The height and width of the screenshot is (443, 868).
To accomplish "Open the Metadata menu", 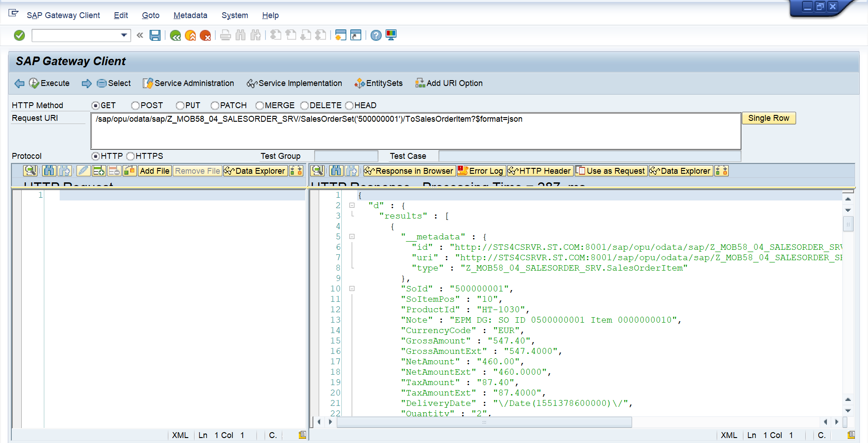I will coord(190,15).
